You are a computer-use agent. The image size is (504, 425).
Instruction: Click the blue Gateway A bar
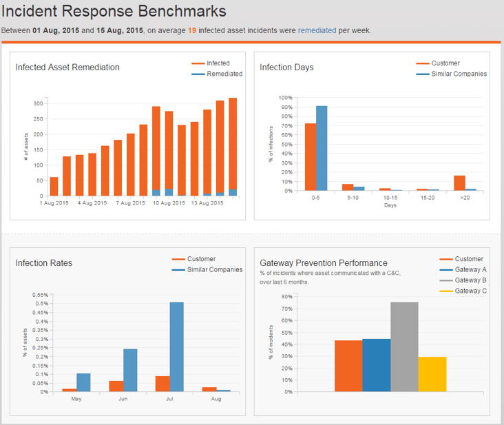tap(377, 365)
